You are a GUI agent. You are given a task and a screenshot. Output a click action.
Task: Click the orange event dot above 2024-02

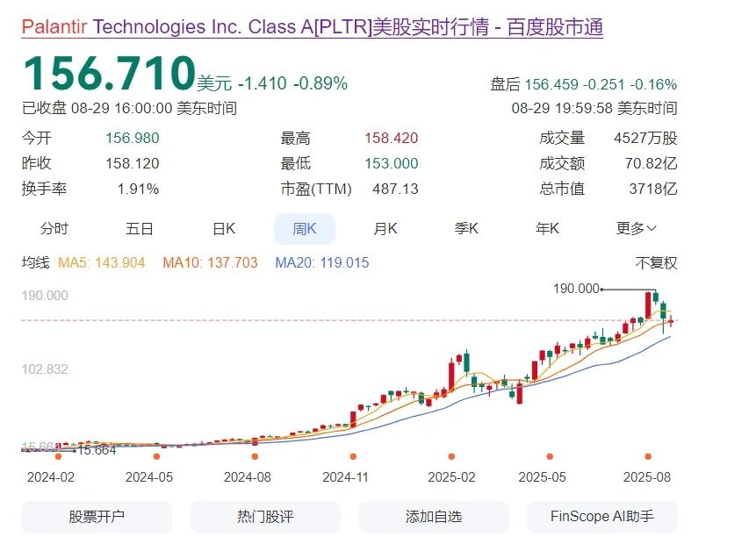coord(58,456)
